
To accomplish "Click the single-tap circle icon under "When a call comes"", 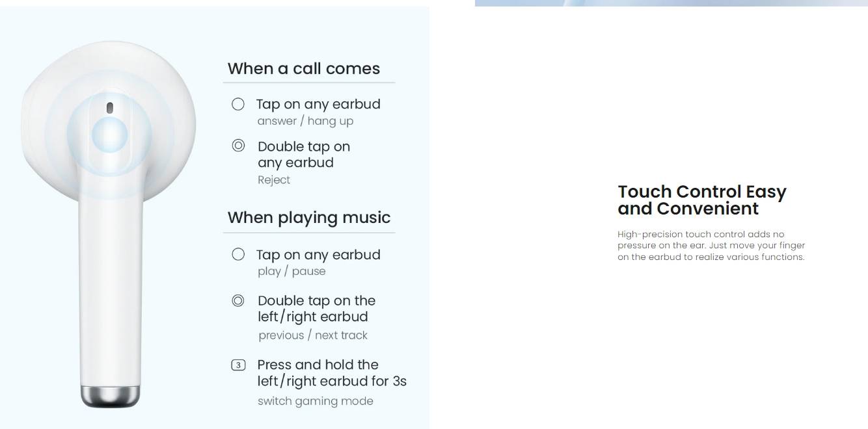I will [238, 104].
